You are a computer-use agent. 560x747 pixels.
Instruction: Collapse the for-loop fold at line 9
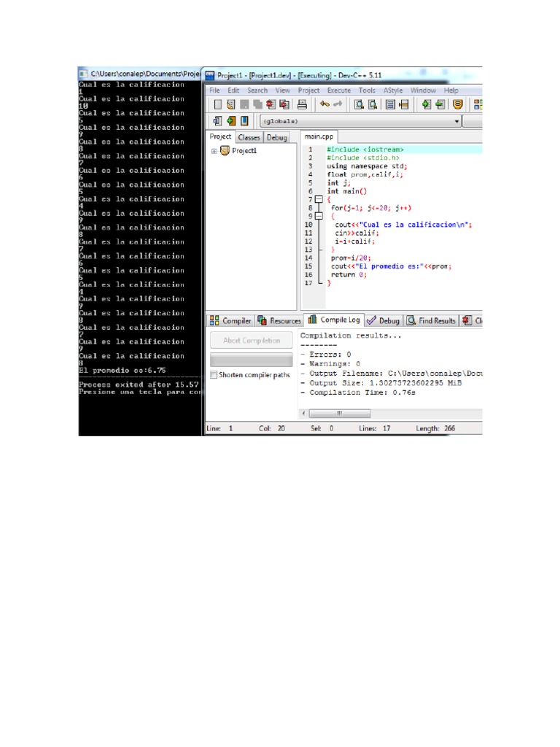coord(319,216)
